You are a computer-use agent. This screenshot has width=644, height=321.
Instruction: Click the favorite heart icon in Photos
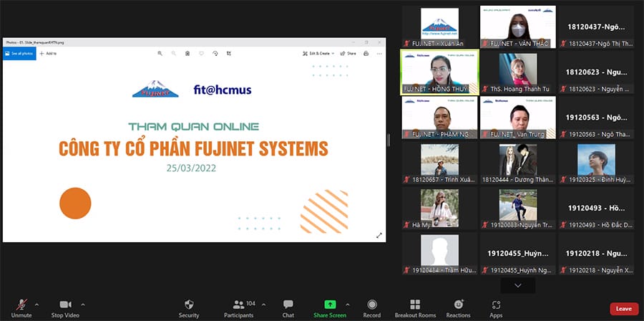click(x=201, y=54)
